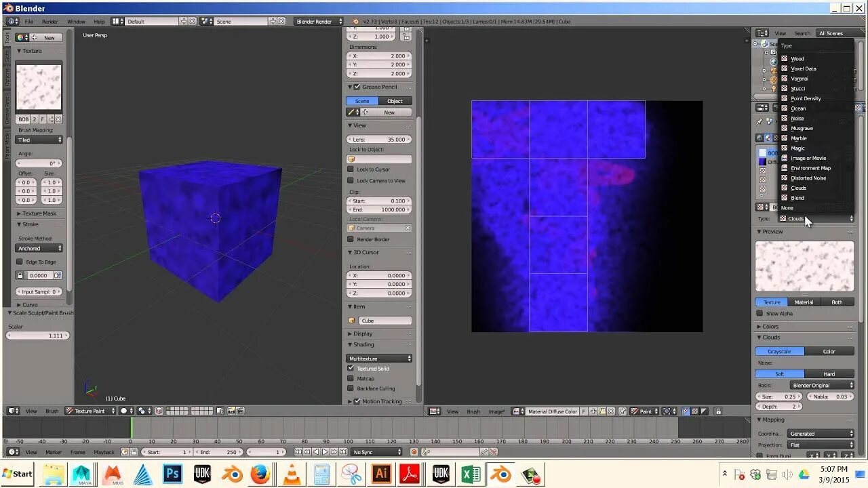Open Brush Mapping Tiled dropdown
The height and width of the screenshot is (488, 868).
click(39, 140)
